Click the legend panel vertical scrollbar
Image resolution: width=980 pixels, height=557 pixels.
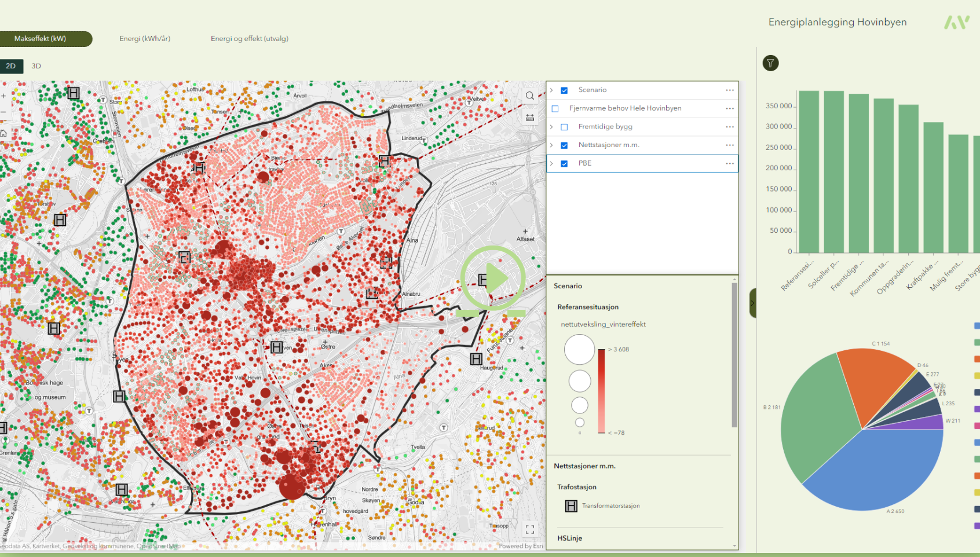pos(734,354)
